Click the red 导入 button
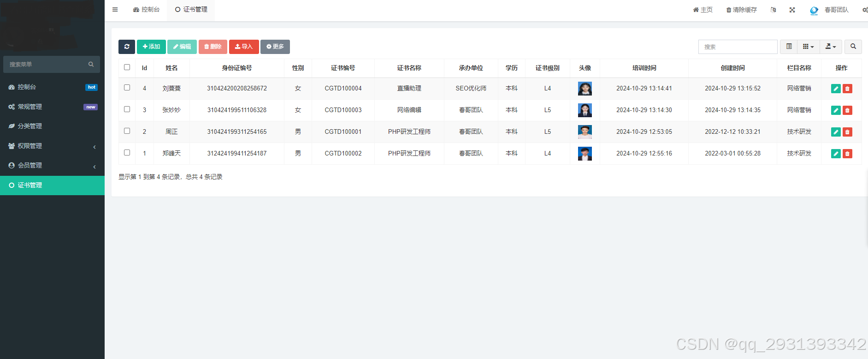 pyautogui.click(x=244, y=47)
